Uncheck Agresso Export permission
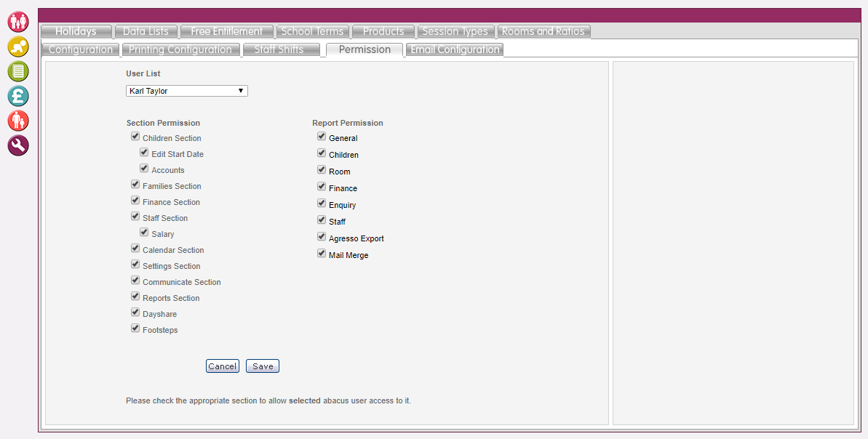The width and height of the screenshot is (868, 439). point(321,237)
